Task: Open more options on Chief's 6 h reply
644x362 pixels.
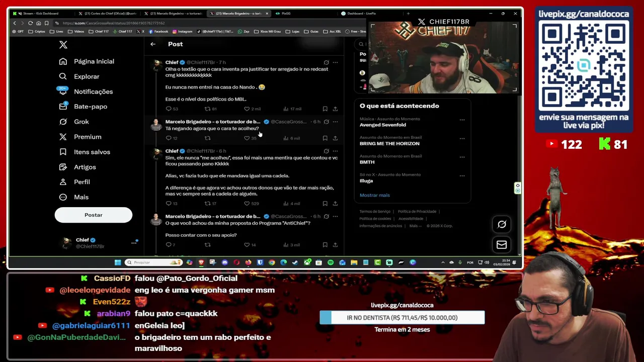Action: point(335,151)
